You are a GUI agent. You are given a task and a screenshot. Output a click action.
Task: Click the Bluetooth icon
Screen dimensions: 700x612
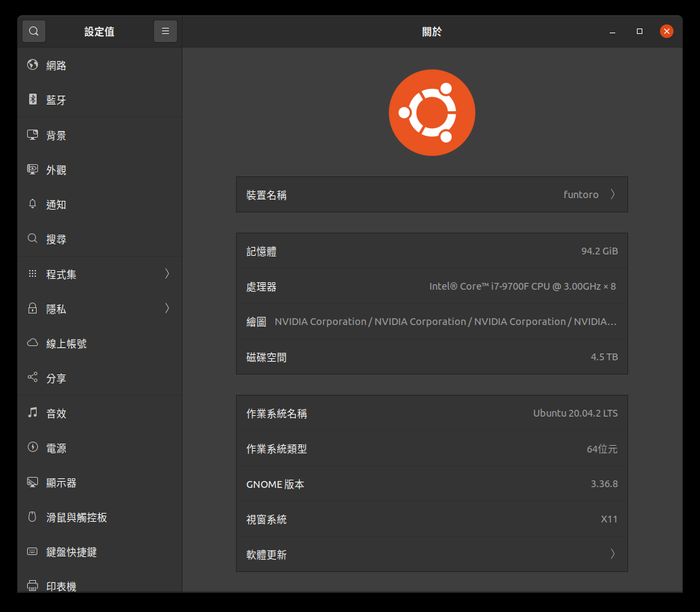tap(33, 99)
